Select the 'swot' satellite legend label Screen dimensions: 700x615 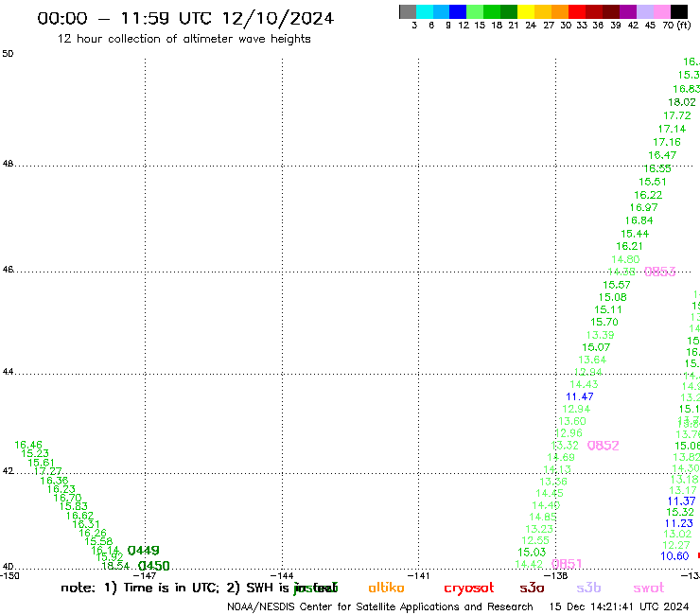649,589
